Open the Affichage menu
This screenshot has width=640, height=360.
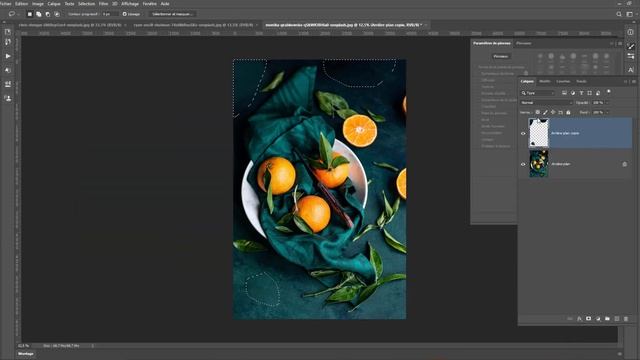tap(130, 4)
